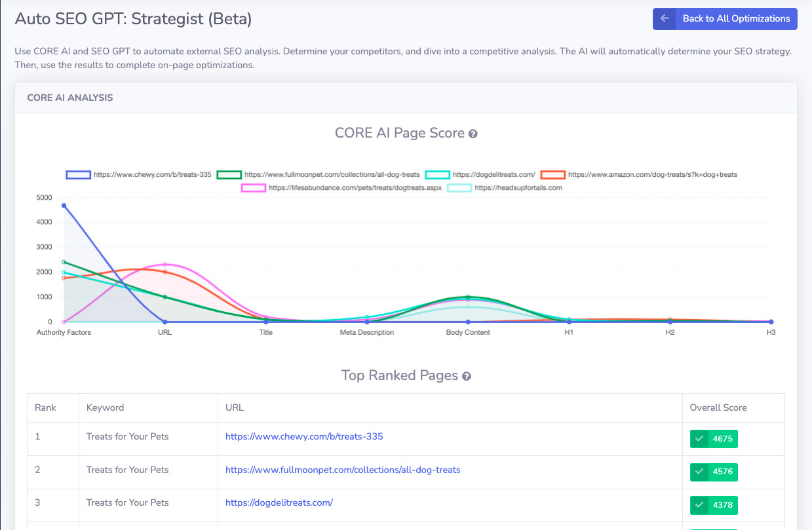Screen dimensions: 812x530
Task: Click the 4675 overall score badge
Action: (714, 439)
